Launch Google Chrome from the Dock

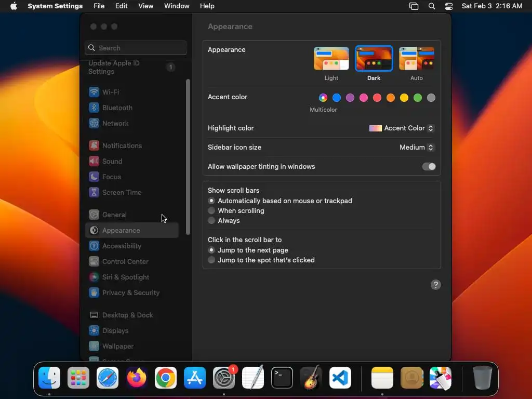tap(166, 378)
